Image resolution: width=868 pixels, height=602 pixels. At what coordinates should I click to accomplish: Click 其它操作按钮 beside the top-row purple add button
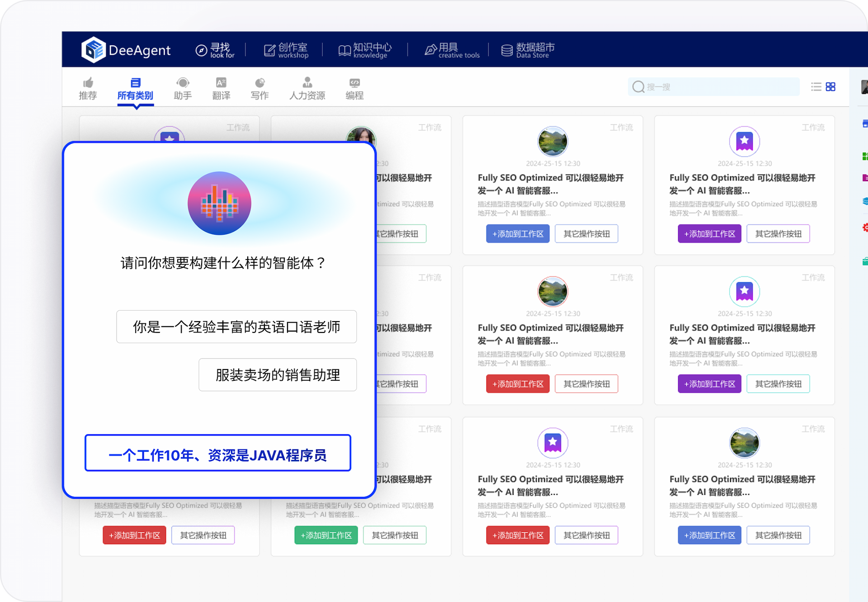778,234
